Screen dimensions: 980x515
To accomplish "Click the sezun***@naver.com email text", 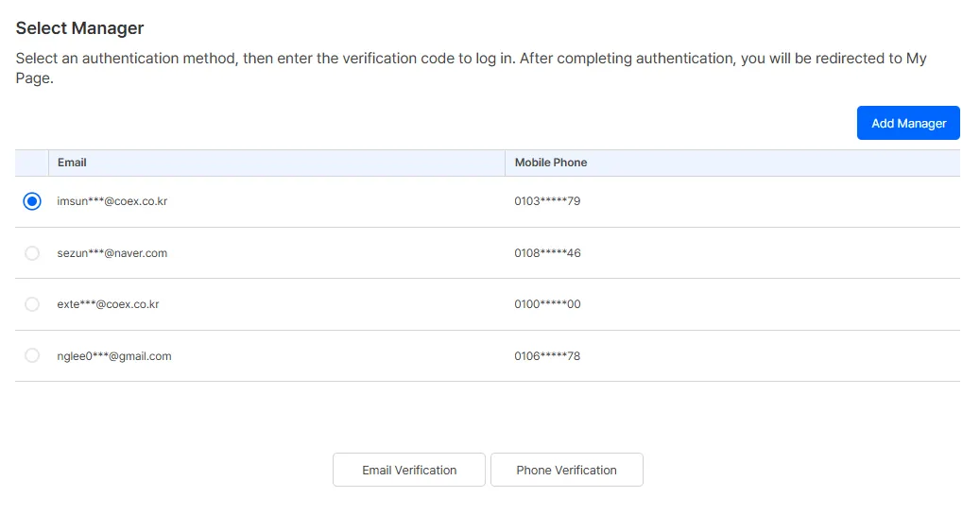I will [112, 253].
